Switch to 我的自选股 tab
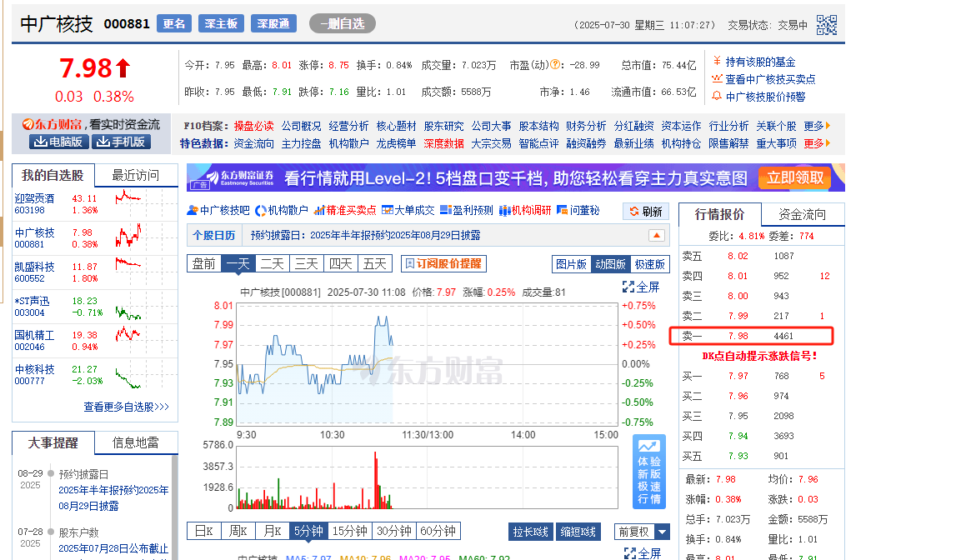 click(x=53, y=176)
